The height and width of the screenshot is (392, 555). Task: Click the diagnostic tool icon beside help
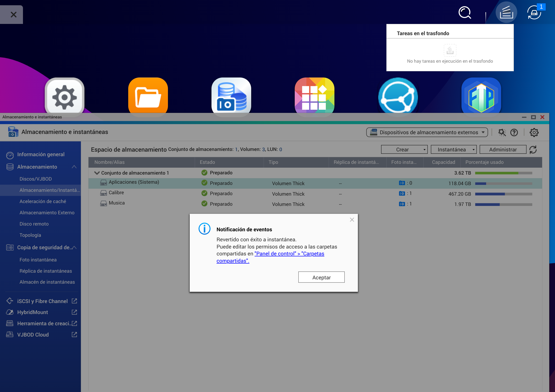(x=502, y=133)
